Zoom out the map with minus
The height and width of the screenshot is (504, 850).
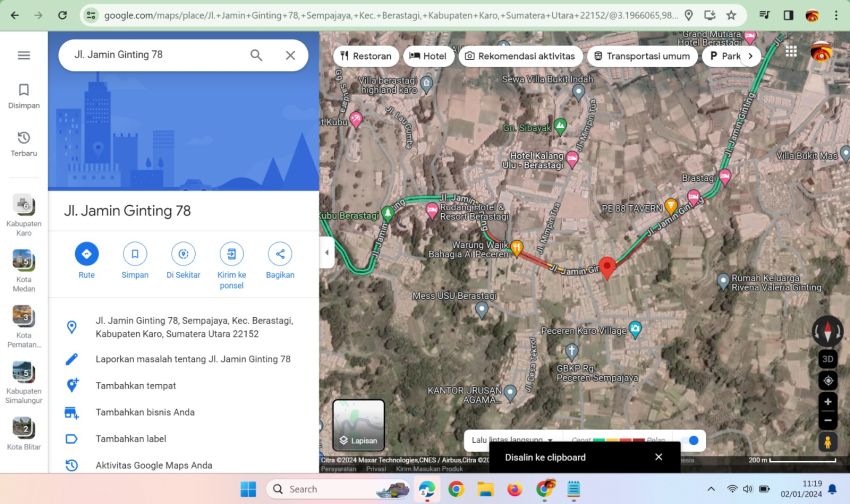(828, 420)
